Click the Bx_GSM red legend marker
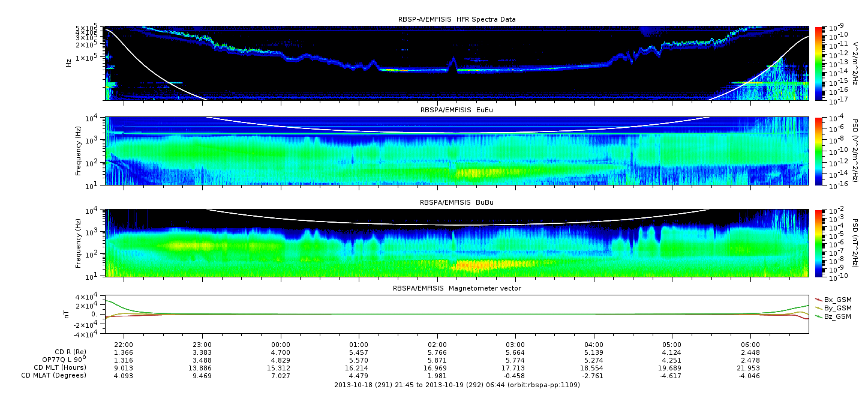The height and width of the screenshot is (395, 868). pos(819,299)
